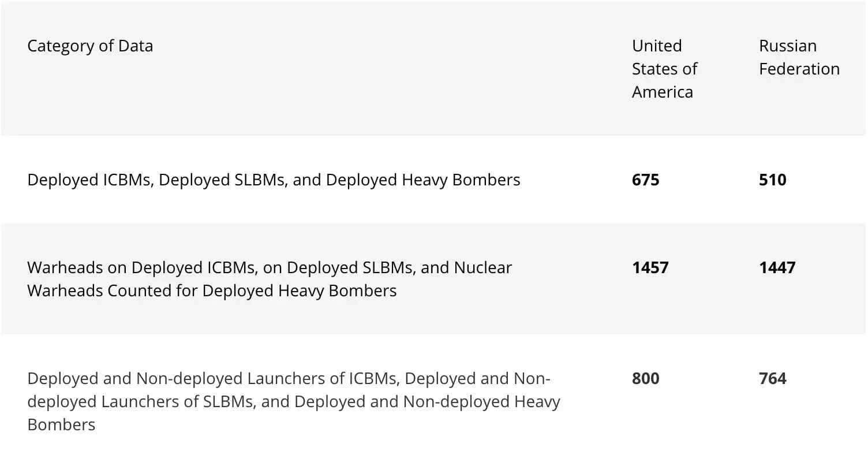Screen dimensions: 868x462
Task: Click the United States value 675
Action: [x=645, y=180]
